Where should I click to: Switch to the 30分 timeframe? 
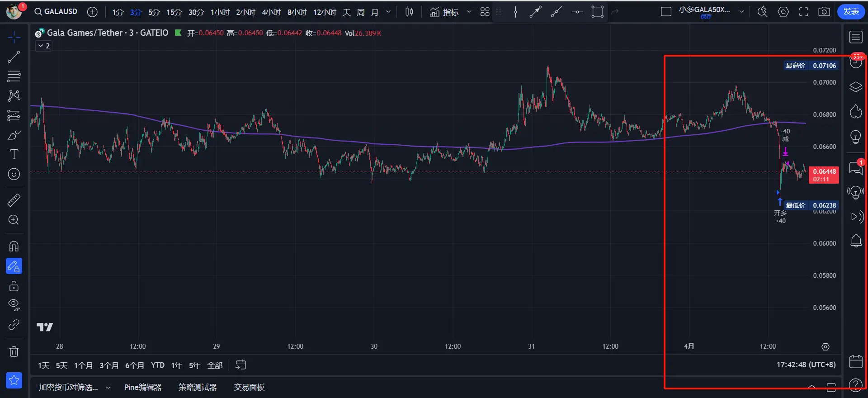tap(196, 12)
